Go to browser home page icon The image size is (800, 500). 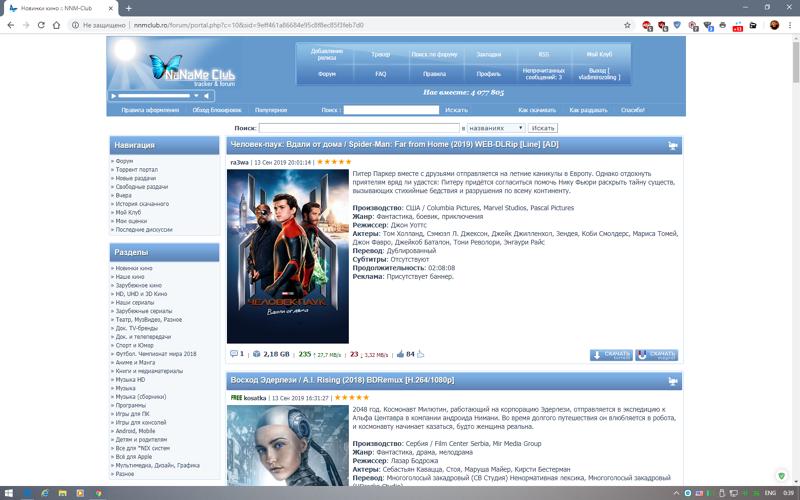pos(57,25)
